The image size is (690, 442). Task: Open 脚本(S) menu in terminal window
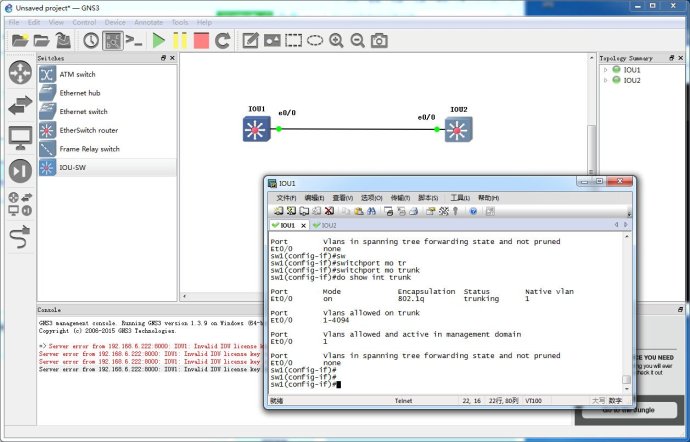pos(428,198)
